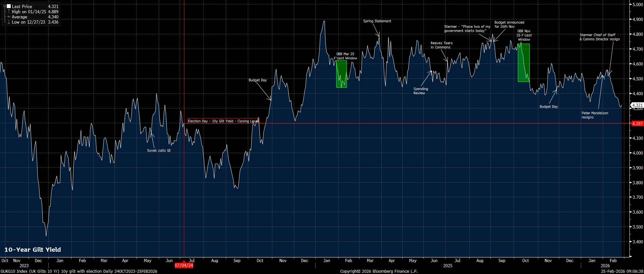Click the Average line icon in legend
The height and width of the screenshot is (274, 644).
tap(9, 17)
